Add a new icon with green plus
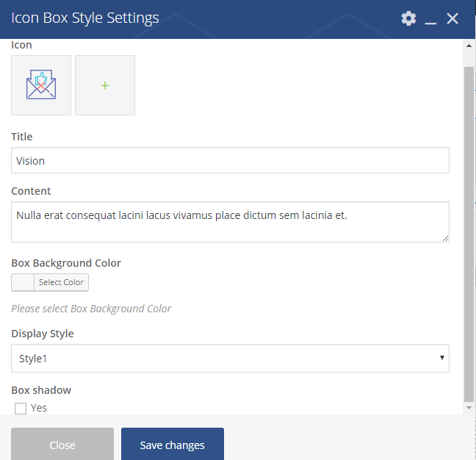Image resolution: width=476 pixels, height=460 pixels. pyautogui.click(x=105, y=85)
